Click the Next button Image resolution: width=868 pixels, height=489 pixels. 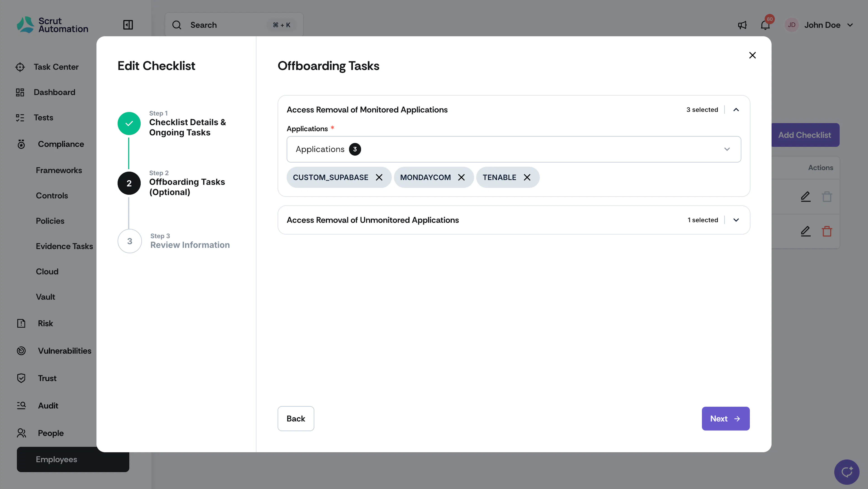(x=725, y=418)
